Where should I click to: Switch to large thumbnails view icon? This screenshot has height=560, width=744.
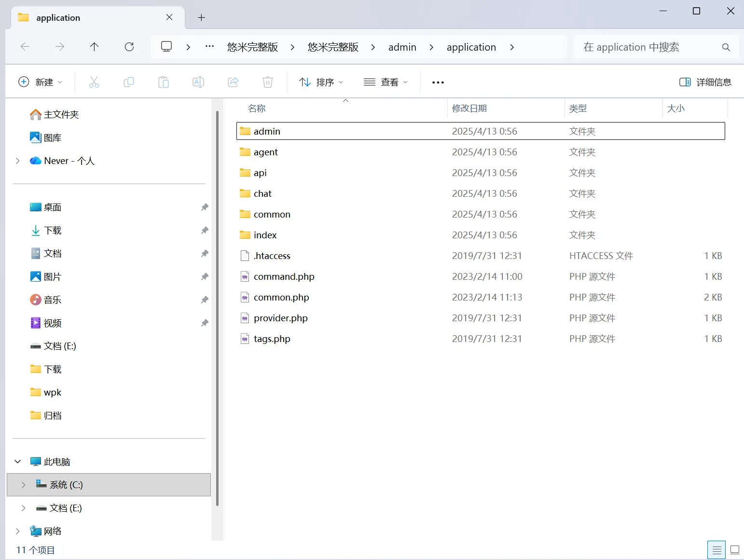pyautogui.click(x=735, y=550)
